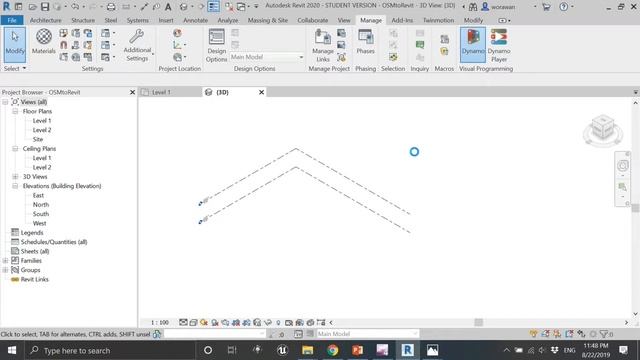Expand the Groups node
Screen dimensions: 640x360
(5, 270)
